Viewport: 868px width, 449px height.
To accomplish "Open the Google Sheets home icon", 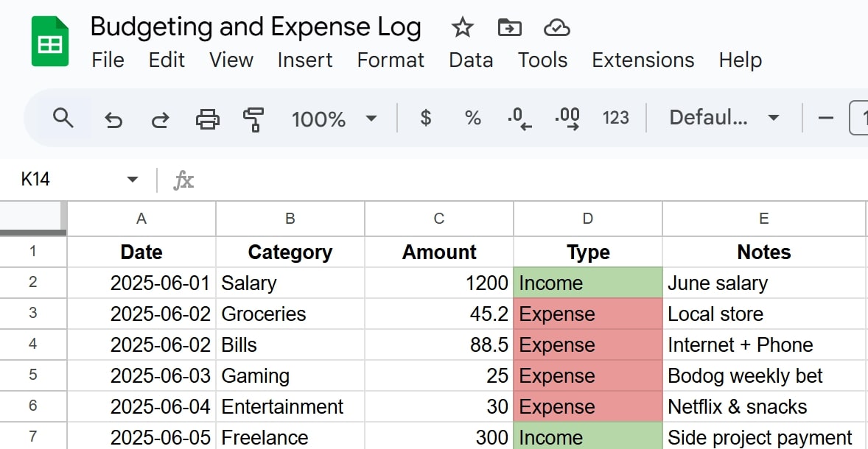I will tap(50, 41).
